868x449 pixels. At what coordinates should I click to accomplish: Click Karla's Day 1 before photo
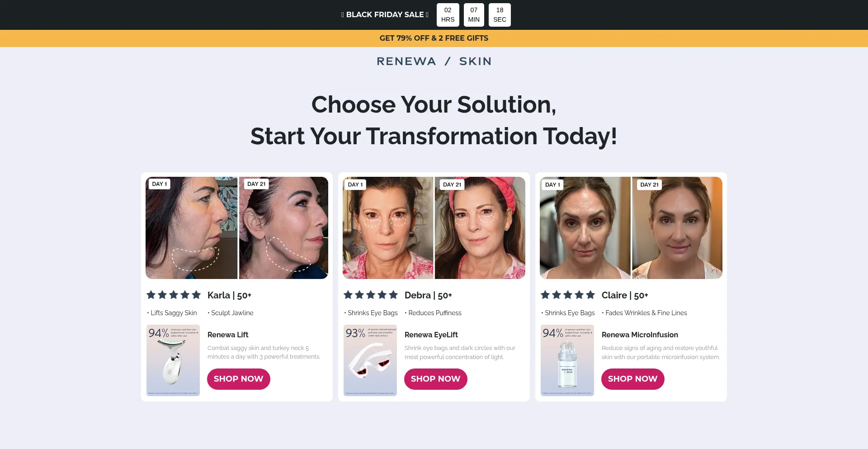(x=191, y=228)
